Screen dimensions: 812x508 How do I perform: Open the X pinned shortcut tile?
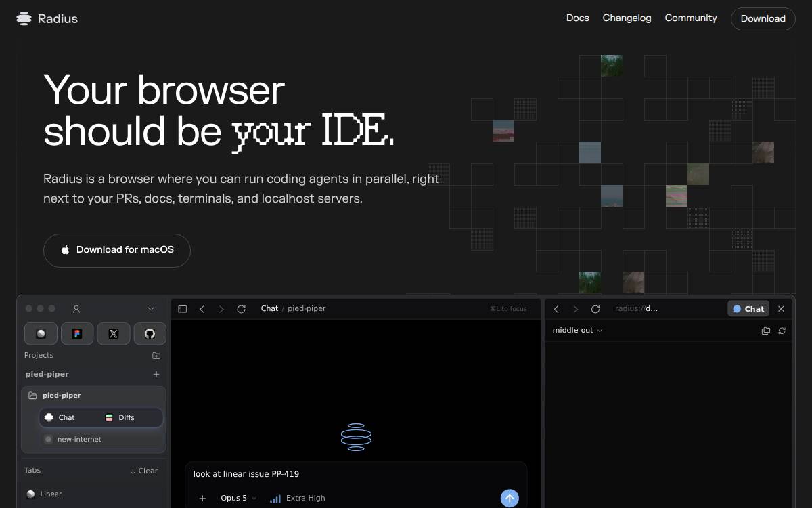click(x=114, y=333)
